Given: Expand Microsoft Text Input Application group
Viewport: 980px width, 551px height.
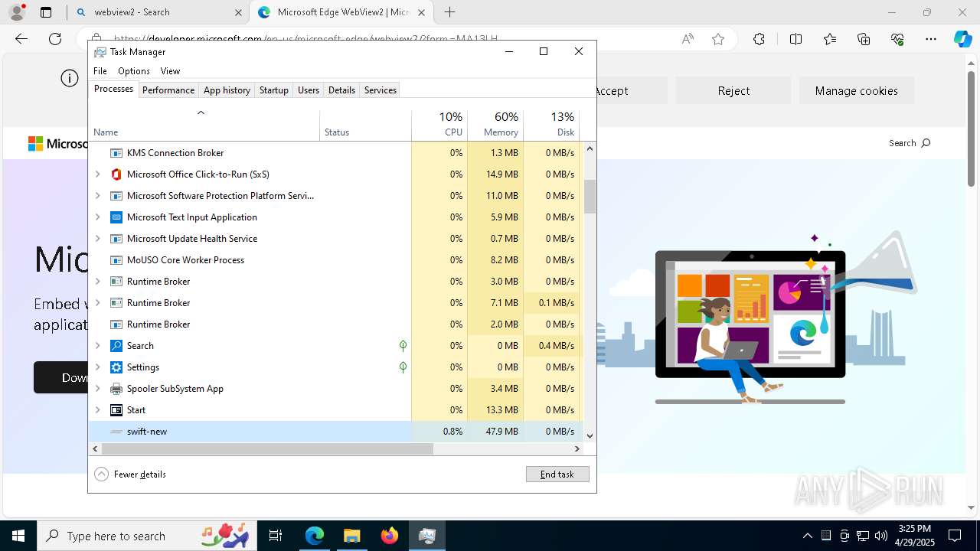Looking at the screenshot, I should pos(98,217).
